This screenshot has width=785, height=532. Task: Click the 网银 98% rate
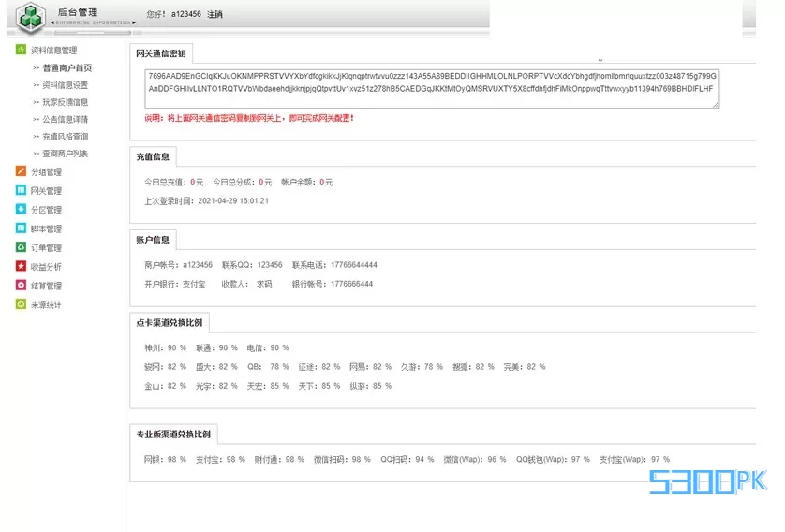[x=165, y=460]
